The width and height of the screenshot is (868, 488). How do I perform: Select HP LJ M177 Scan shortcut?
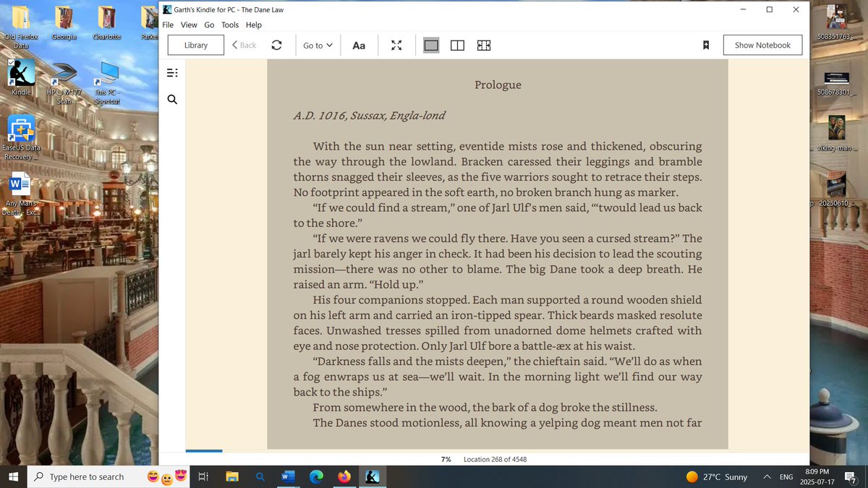[64, 83]
